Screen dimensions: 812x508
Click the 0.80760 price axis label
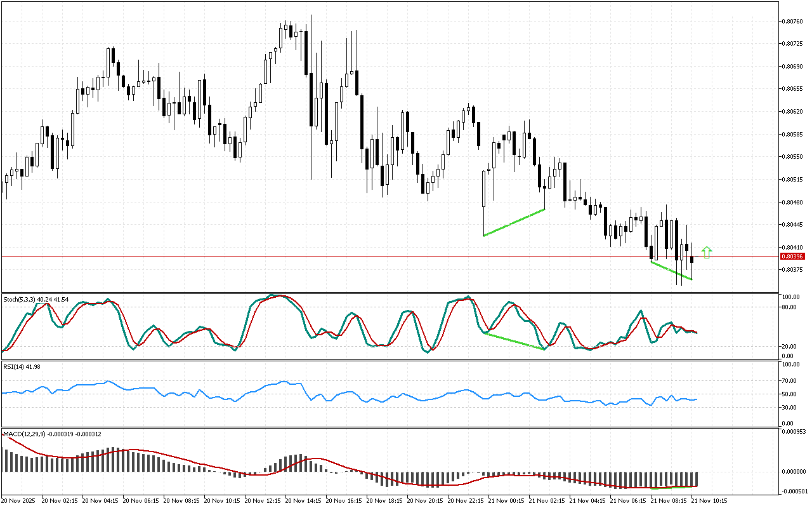(793, 21)
